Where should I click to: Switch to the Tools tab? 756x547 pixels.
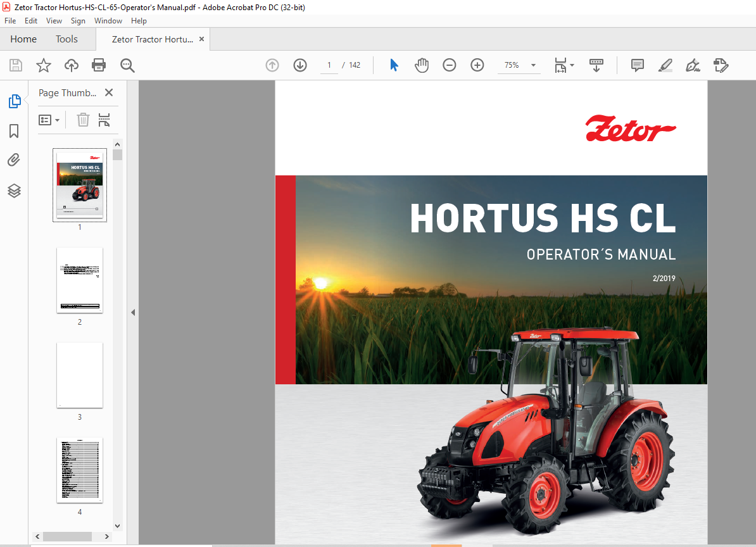pyautogui.click(x=66, y=39)
